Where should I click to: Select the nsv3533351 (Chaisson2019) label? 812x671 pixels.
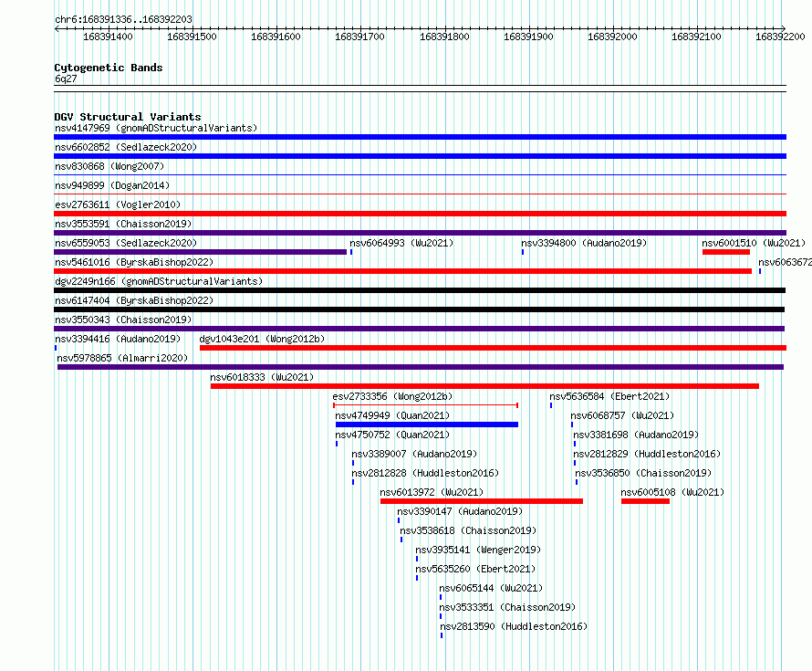coord(507,607)
